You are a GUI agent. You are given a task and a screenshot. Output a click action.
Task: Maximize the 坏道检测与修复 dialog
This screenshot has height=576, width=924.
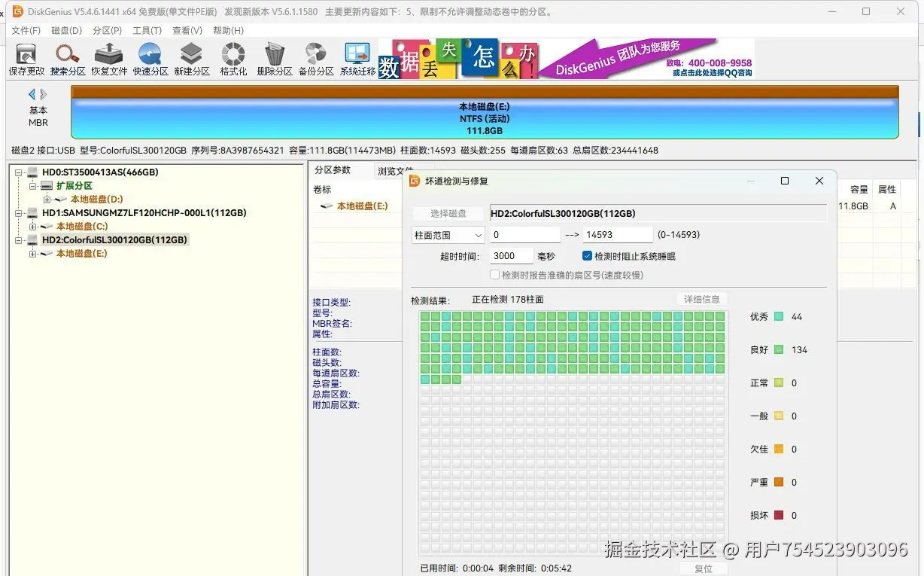click(785, 181)
